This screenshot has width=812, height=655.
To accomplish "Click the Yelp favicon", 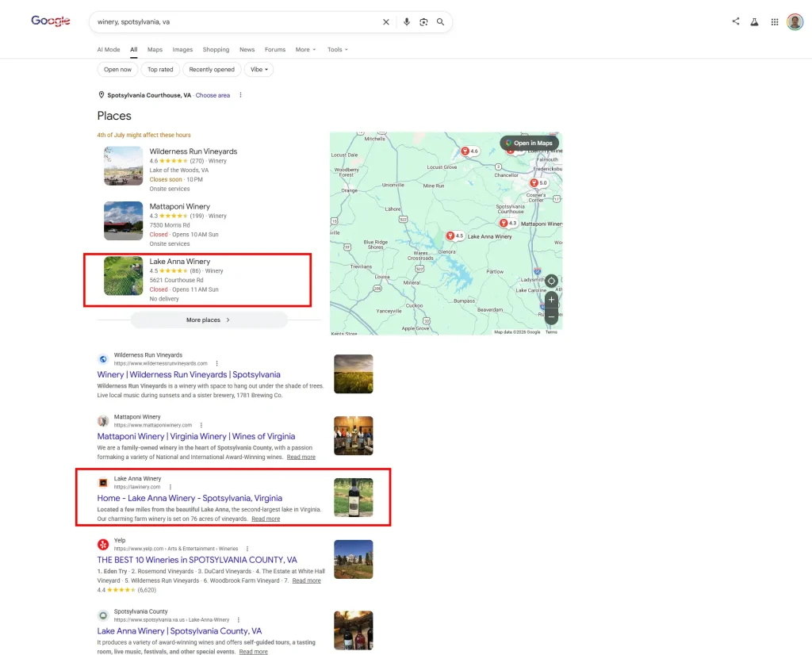I will [x=103, y=544].
